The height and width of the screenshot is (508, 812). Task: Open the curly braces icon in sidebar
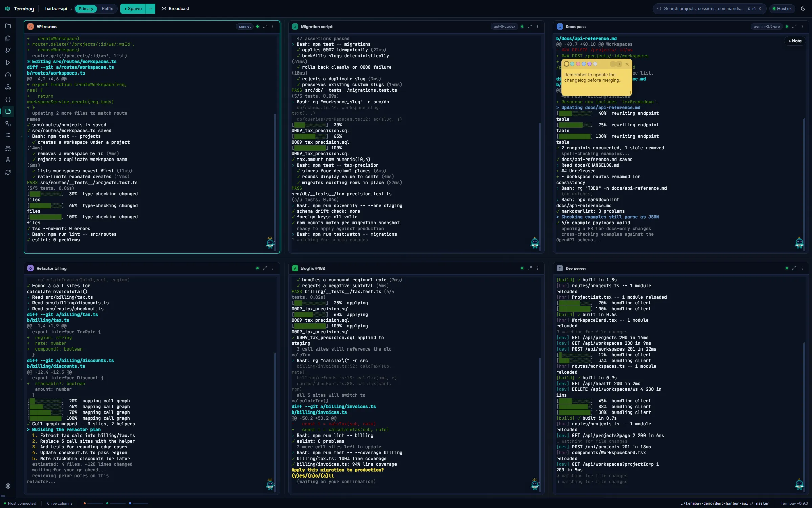(8, 99)
